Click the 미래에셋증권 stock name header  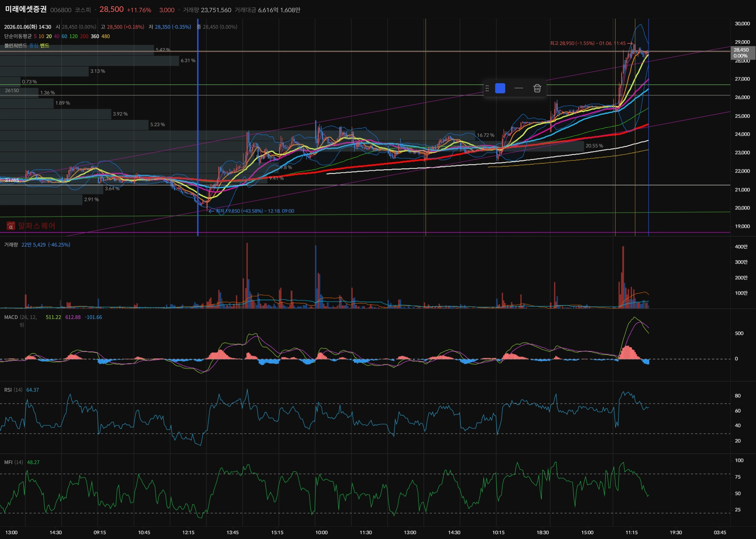click(x=26, y=9)
